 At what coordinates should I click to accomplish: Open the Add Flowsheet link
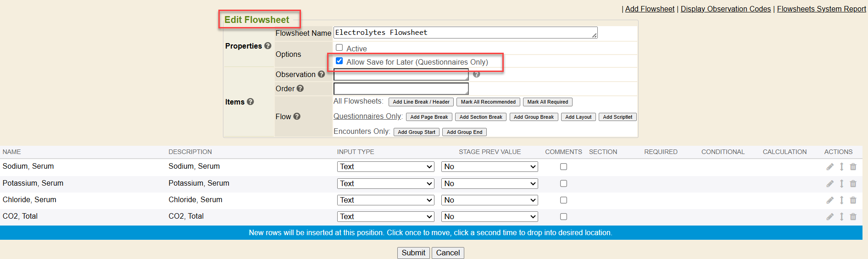(650, 9)
